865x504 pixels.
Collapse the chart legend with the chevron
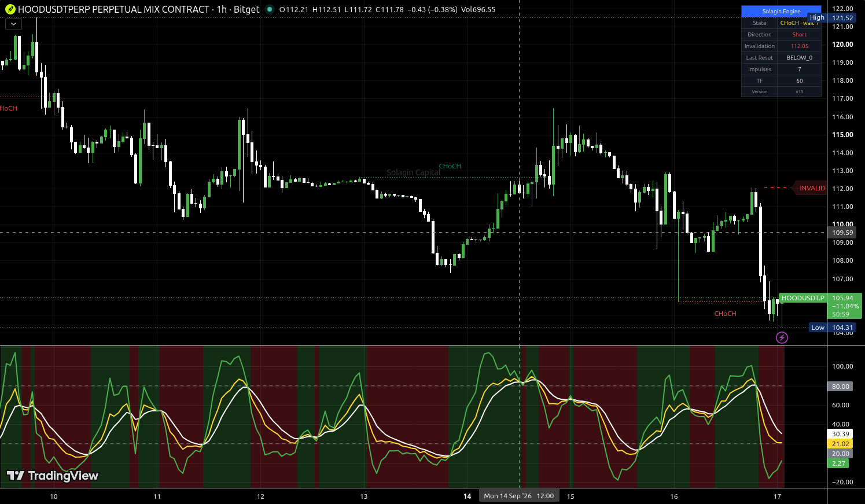pos(13,24)
